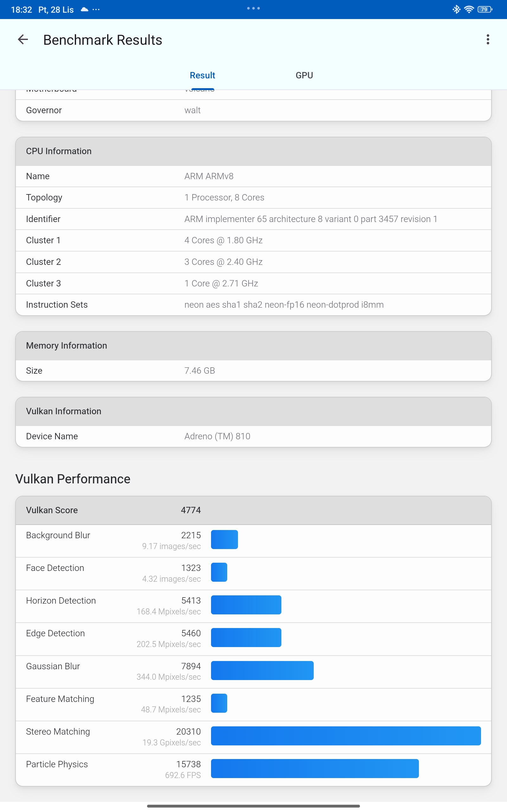The image size is (507, 812).
Task: Tap the Vulkan Score header row
Action: [253, 510]
